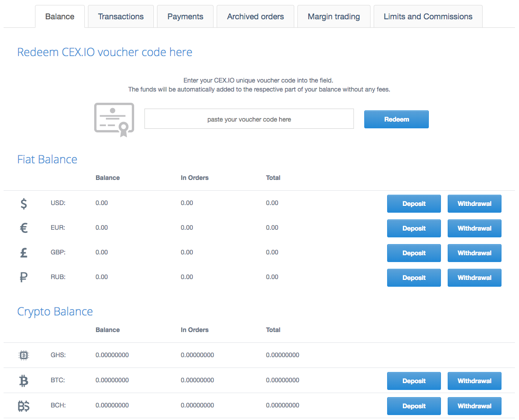Click the Crypto Balance column header
519x420 pixels.
[x=108, y=330]
